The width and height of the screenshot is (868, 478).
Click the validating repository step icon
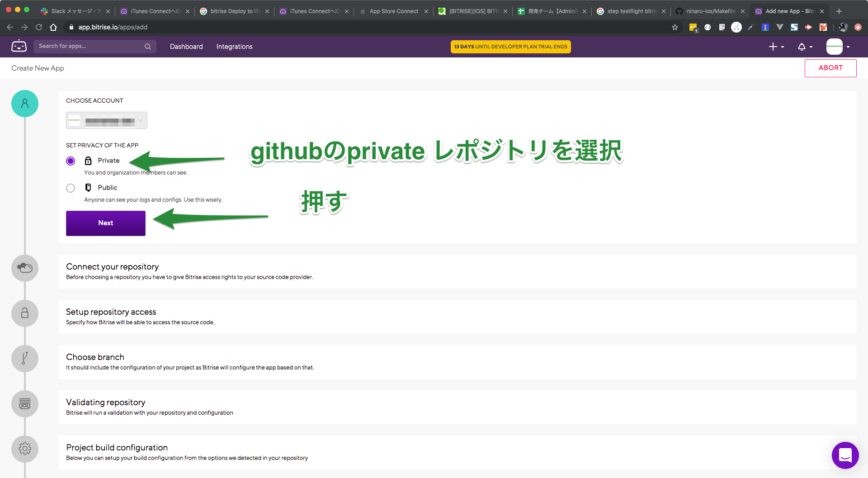pyautogui.click(x=25, y=404)
